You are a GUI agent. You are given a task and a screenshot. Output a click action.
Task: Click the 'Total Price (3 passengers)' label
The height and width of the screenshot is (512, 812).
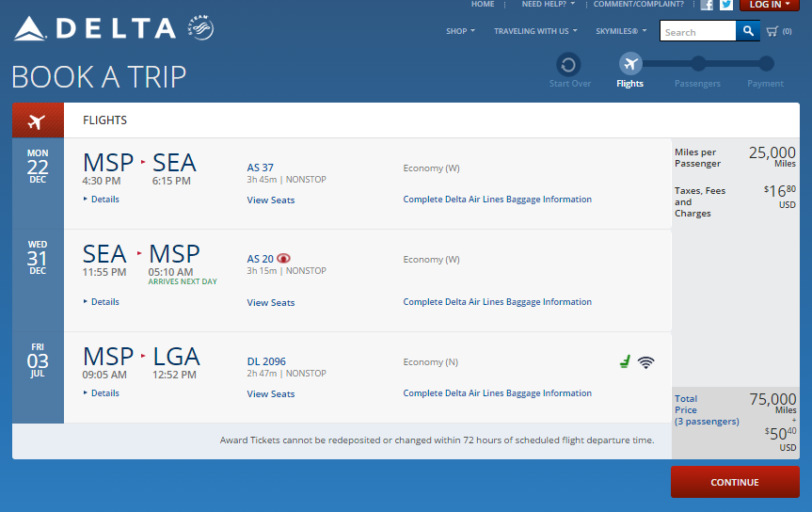[707, 409]
